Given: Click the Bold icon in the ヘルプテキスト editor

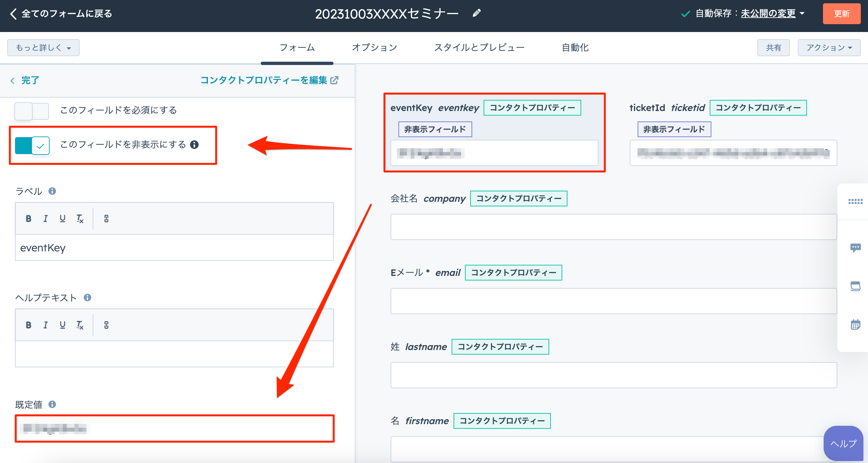Looking at the screenshot, I should click(x=29, y=325).
